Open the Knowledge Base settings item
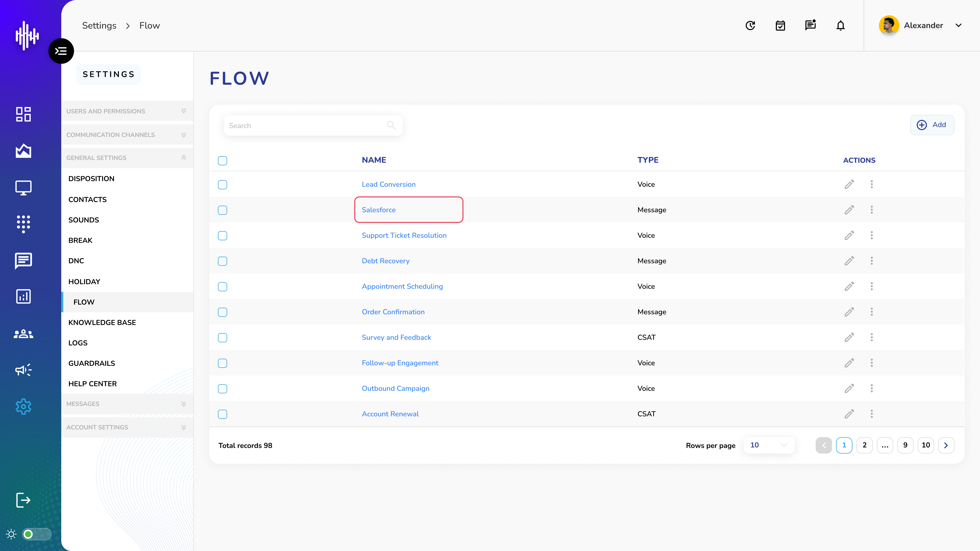 102,322
